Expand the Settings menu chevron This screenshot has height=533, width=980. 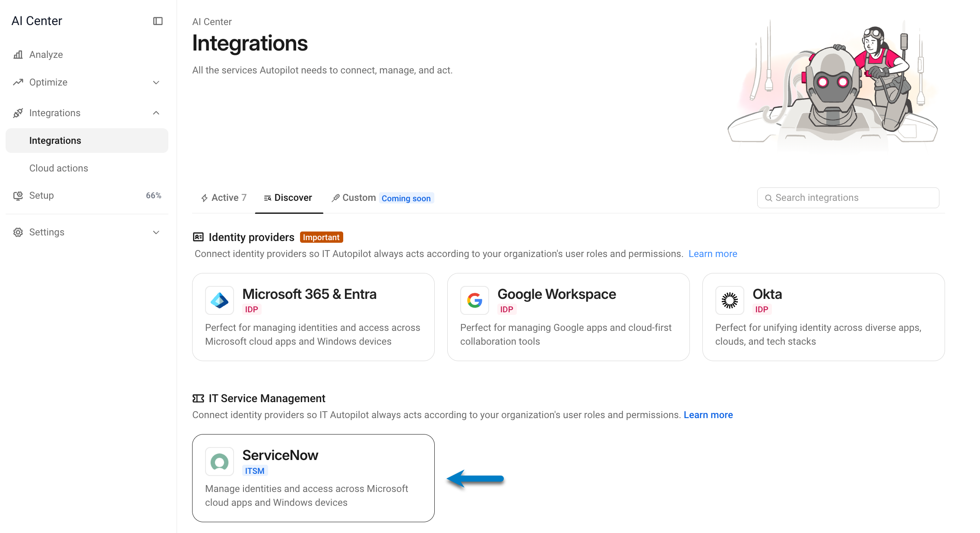tap(156, 232)
